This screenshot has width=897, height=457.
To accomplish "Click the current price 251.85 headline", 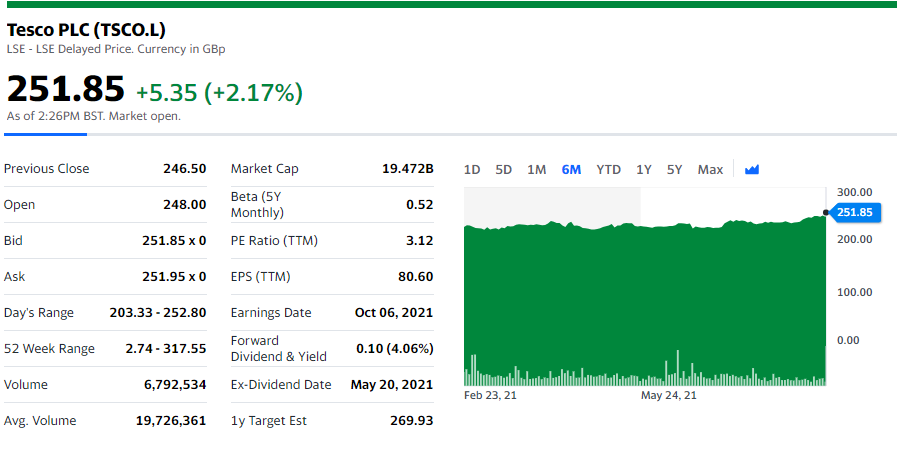I will click(66, 89).
